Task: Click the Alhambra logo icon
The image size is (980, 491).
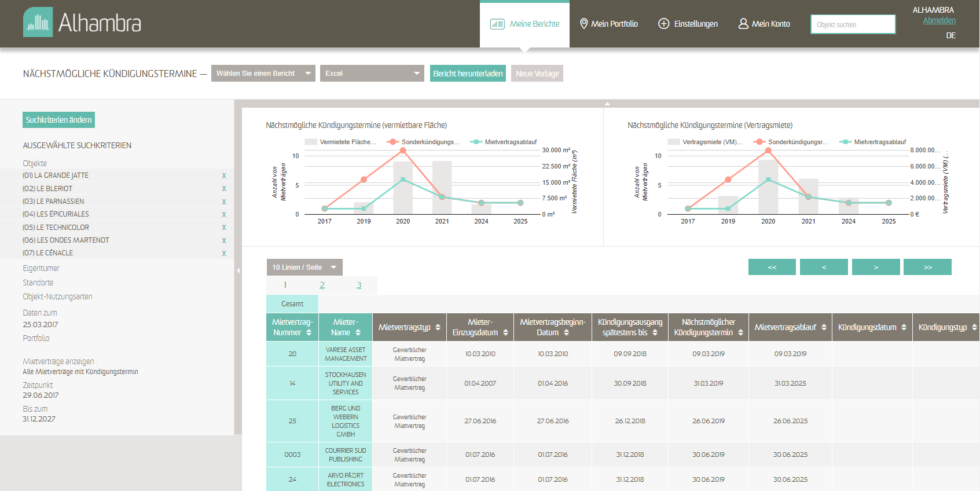Action: (38, 23)
